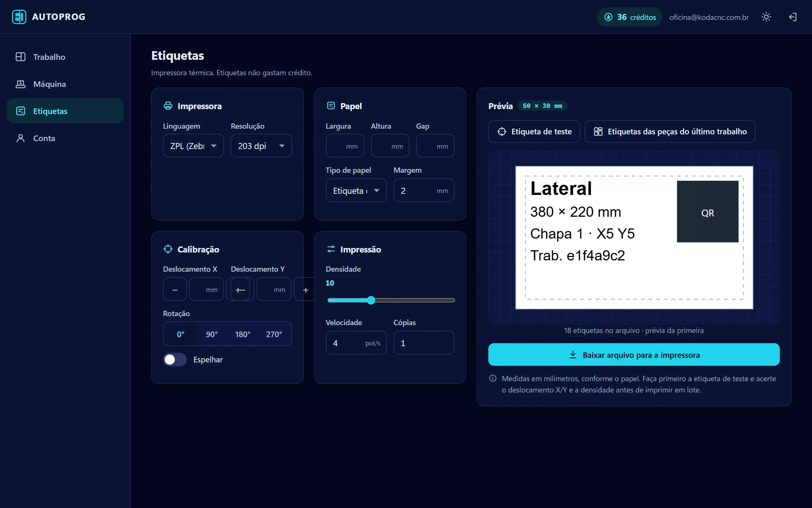Click the oficina@kodacnc.com.br account email
This screenshot has height=508, width=812.
click(709, 17)
